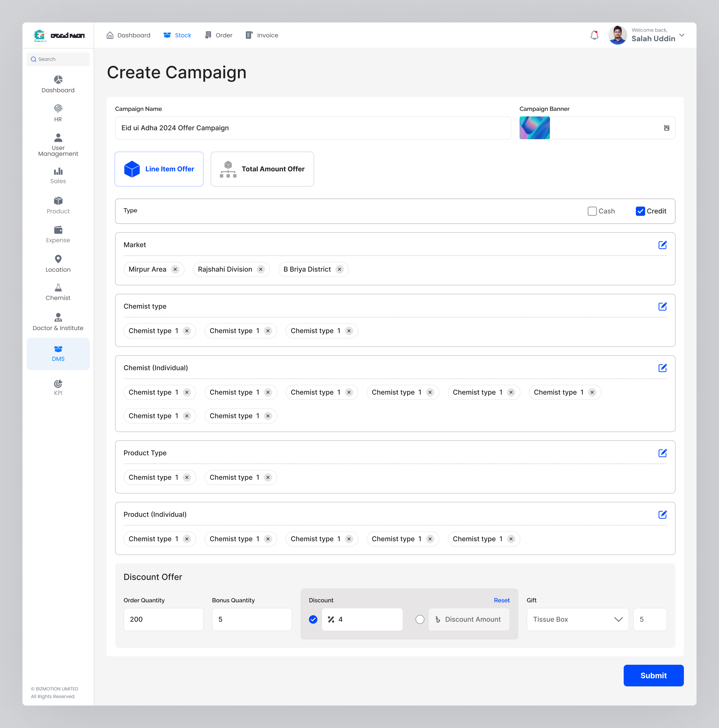Viewport: 719px width, 728px height.
Task: Expand the profile menu next to Salah Uddin
Action: click(x=682, y=35)
